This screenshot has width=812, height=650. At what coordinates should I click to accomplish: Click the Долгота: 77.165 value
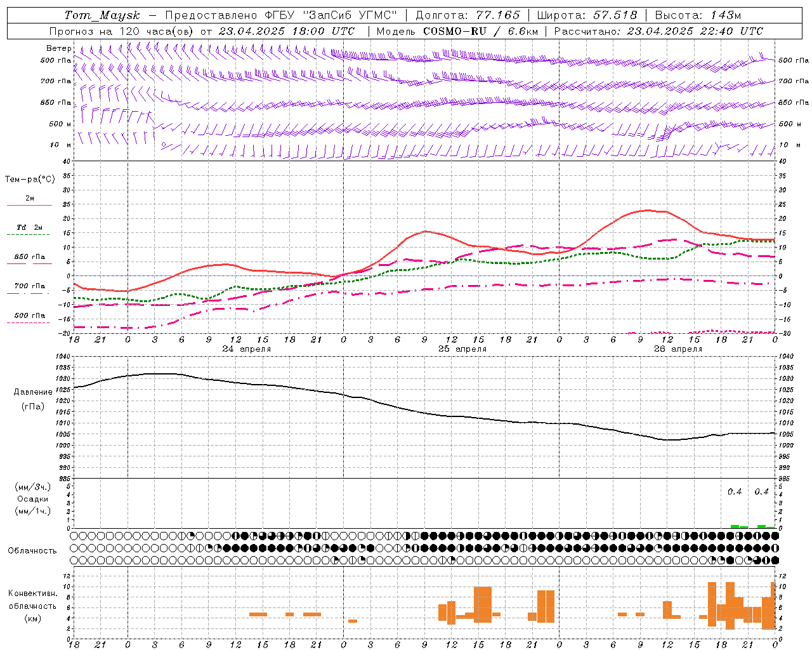click(x=468, y=15)
